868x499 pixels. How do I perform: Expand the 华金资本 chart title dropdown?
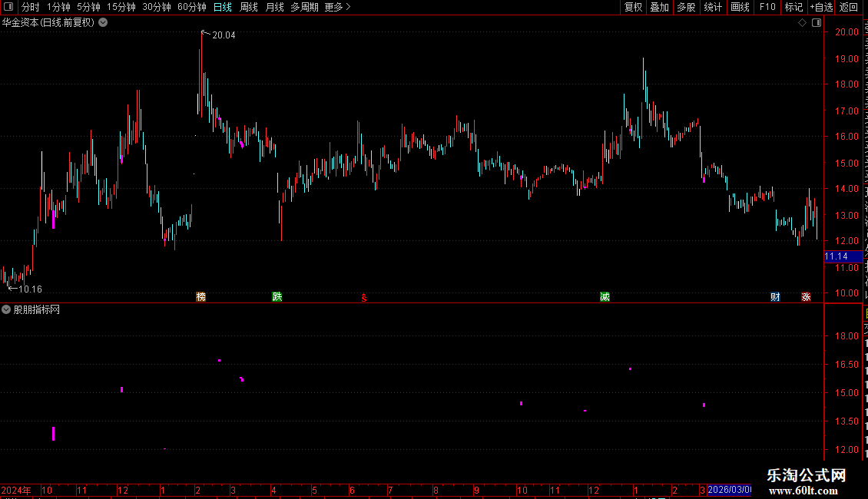(103, 23)
